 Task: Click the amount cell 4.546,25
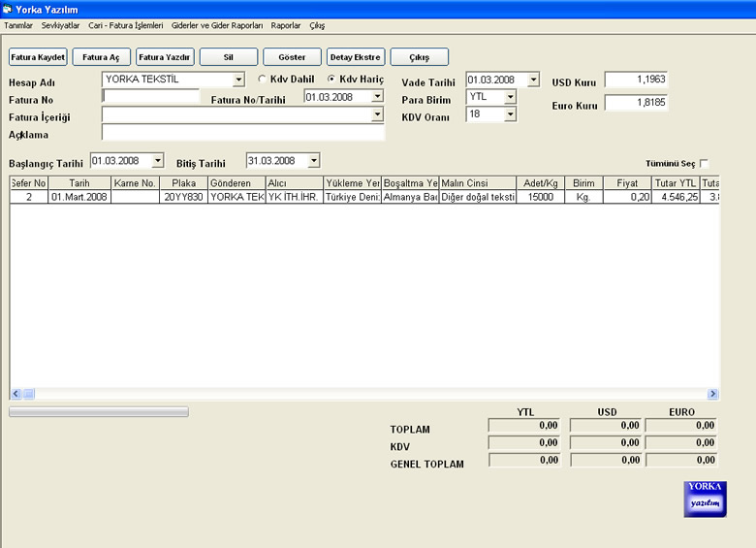[676, 197]
